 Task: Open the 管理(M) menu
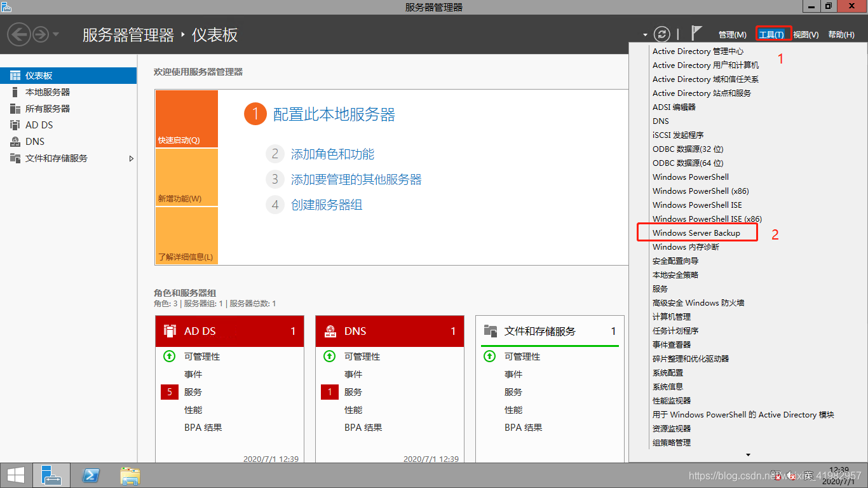pos(733,34)
